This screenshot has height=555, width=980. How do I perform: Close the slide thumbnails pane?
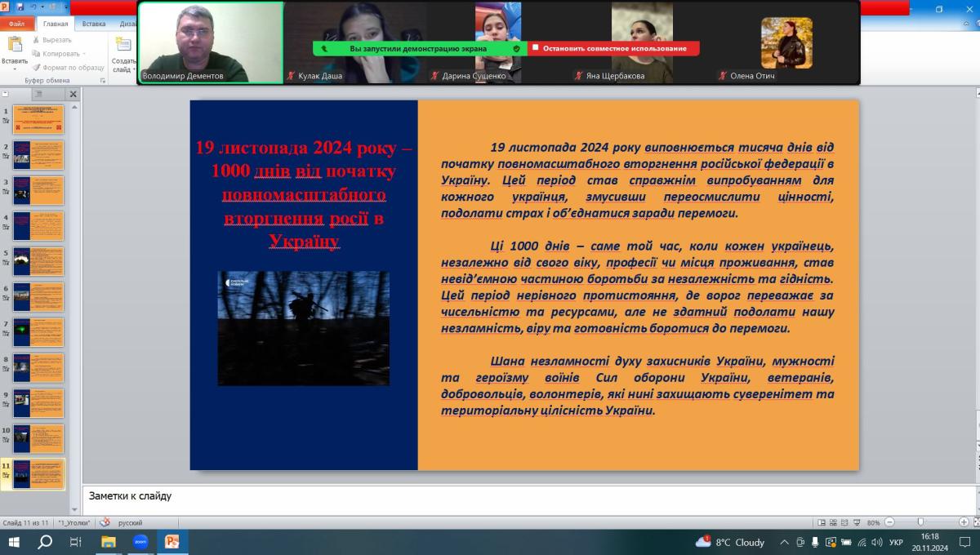click(73, 94)
